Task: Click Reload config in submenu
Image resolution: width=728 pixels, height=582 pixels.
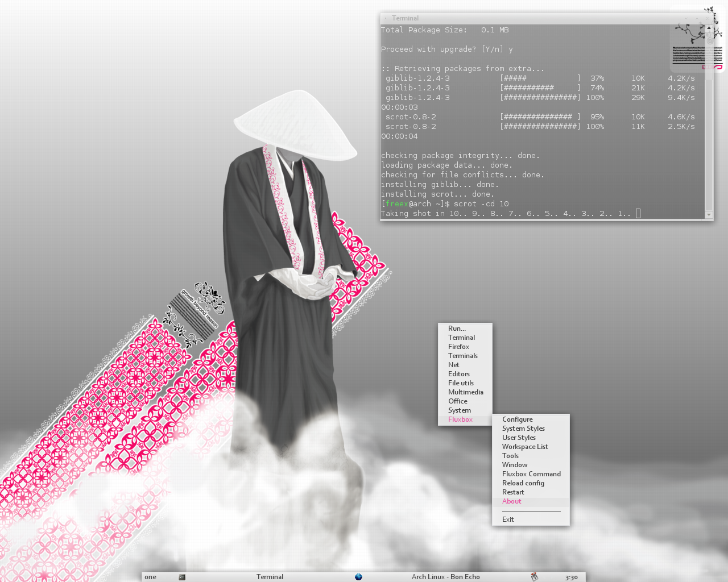Action: click(531, 483)
